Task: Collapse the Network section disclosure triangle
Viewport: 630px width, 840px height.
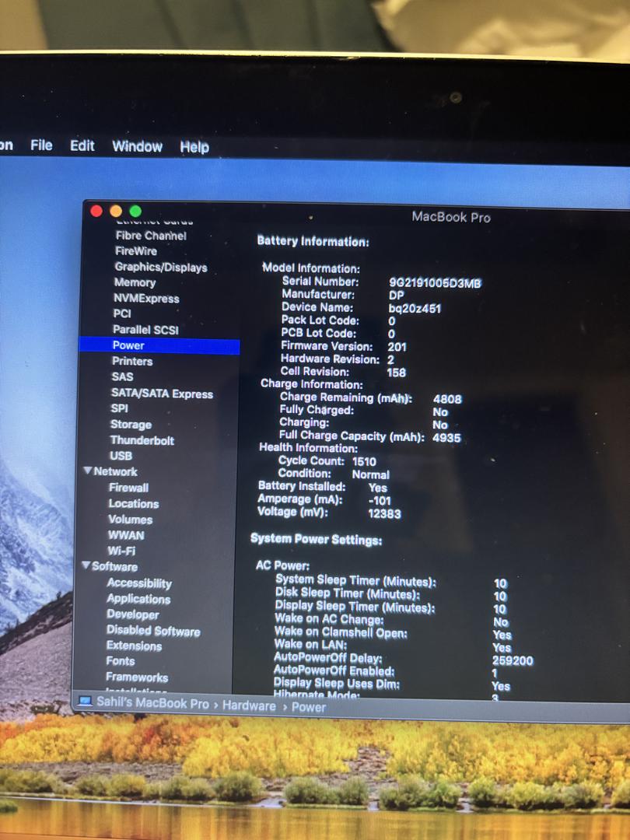Action: point(88,471)
